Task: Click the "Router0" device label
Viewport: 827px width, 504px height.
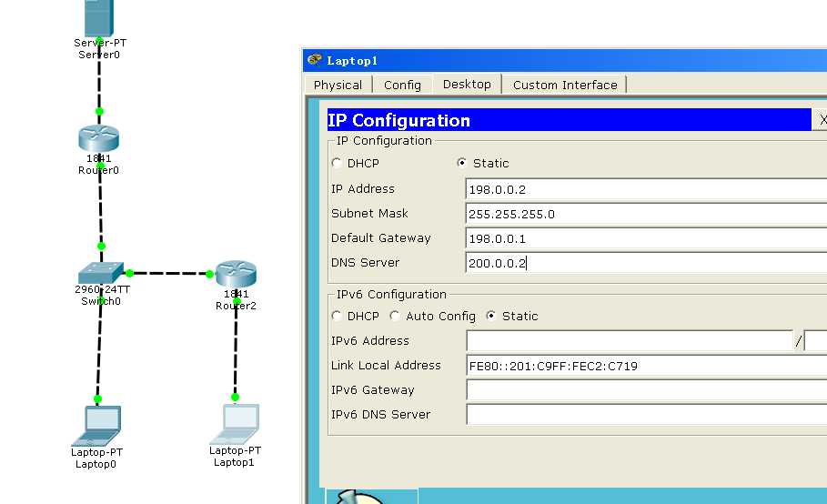Action: (98, 170)
